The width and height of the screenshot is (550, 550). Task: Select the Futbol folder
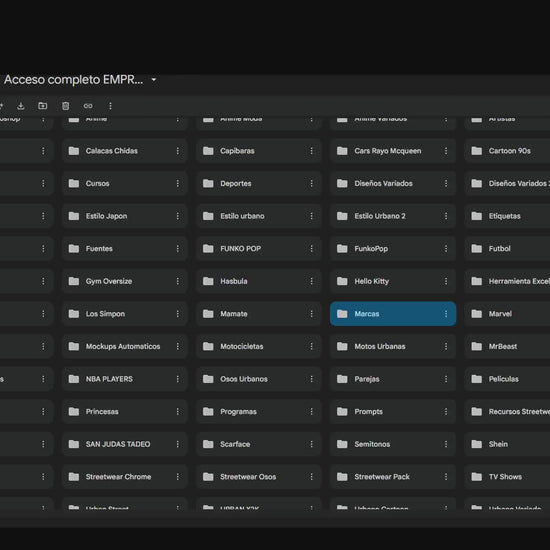point(507,249)
